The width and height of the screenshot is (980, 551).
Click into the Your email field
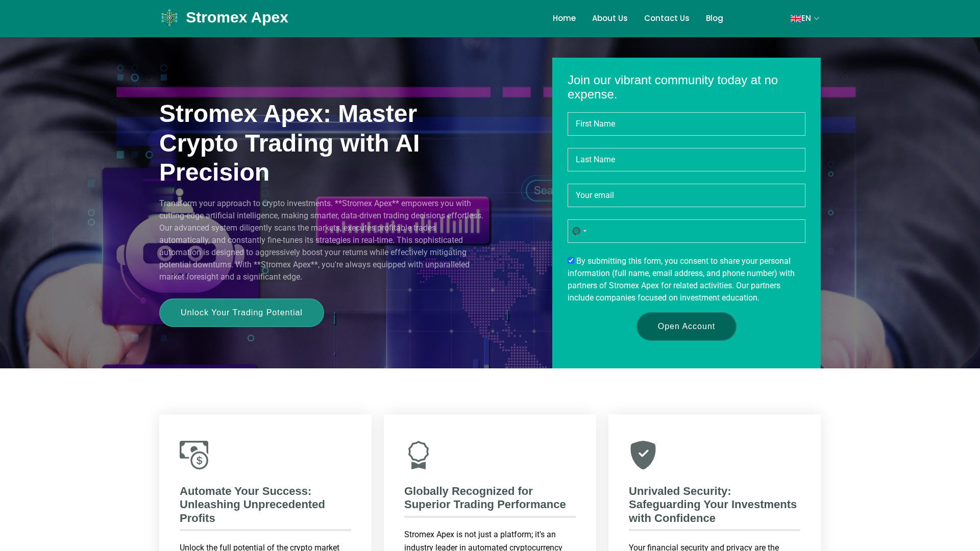point(686,195)
